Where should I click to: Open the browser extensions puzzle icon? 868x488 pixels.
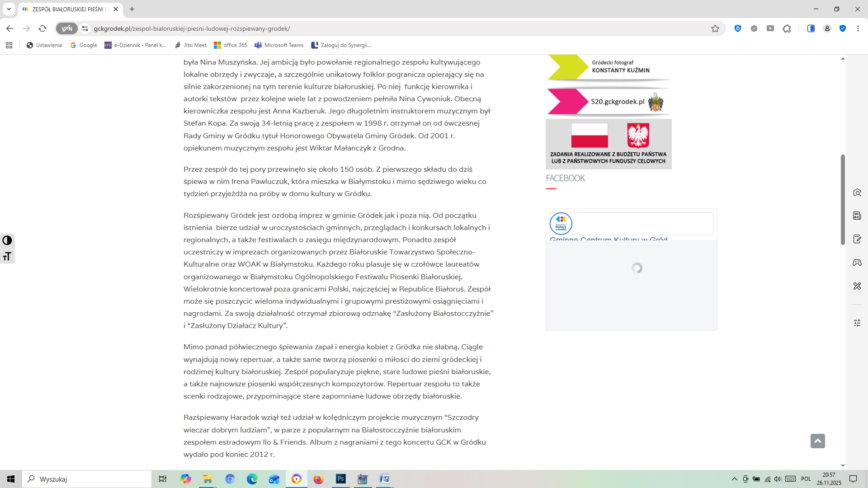point(787,28)
